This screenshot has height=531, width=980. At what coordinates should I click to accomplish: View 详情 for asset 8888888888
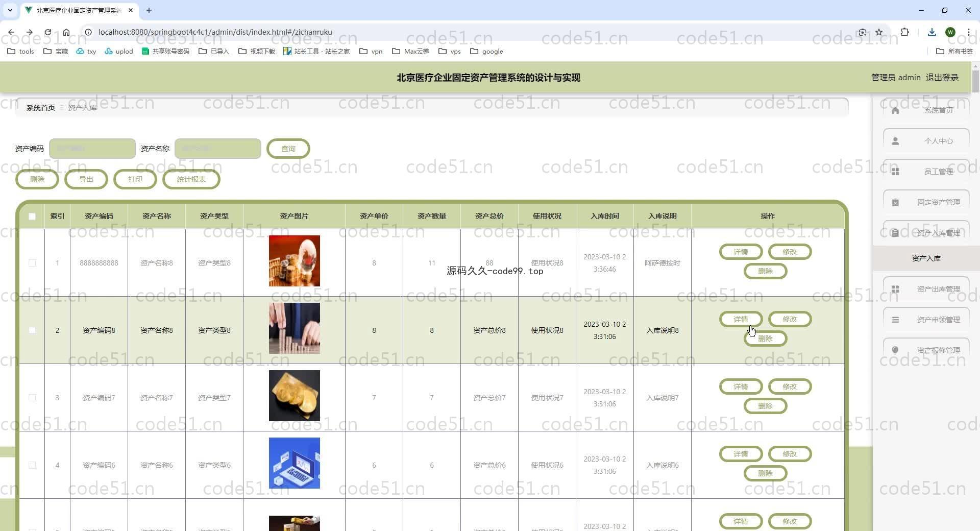click(x=741, y=252)
